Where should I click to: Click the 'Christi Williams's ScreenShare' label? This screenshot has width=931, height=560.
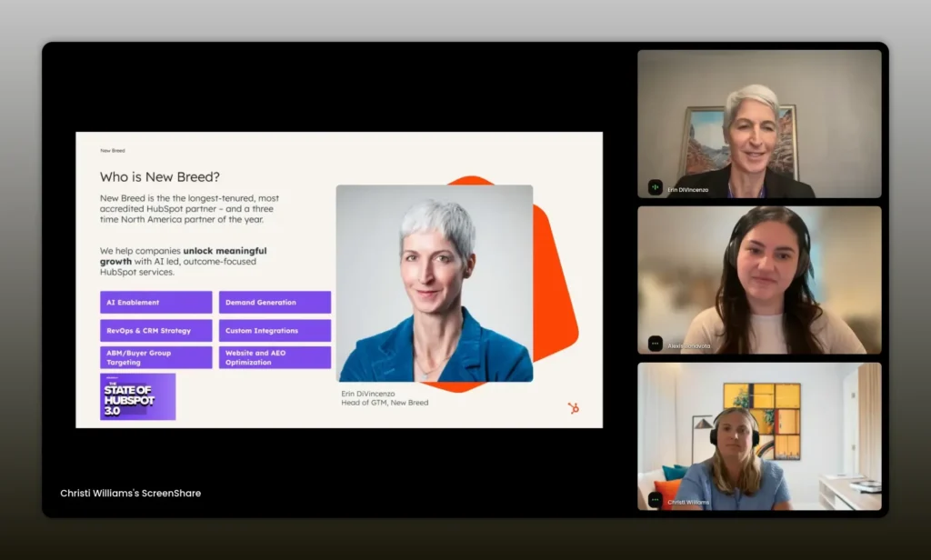(x=130, y=493)
